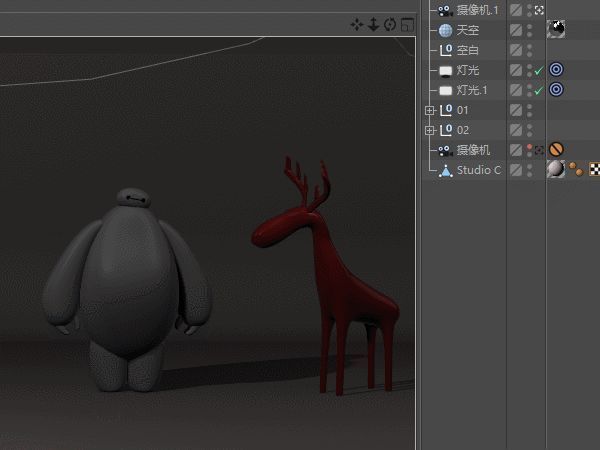
Task: Click the layer swatch for 02
Action: (x=516, y=130)
